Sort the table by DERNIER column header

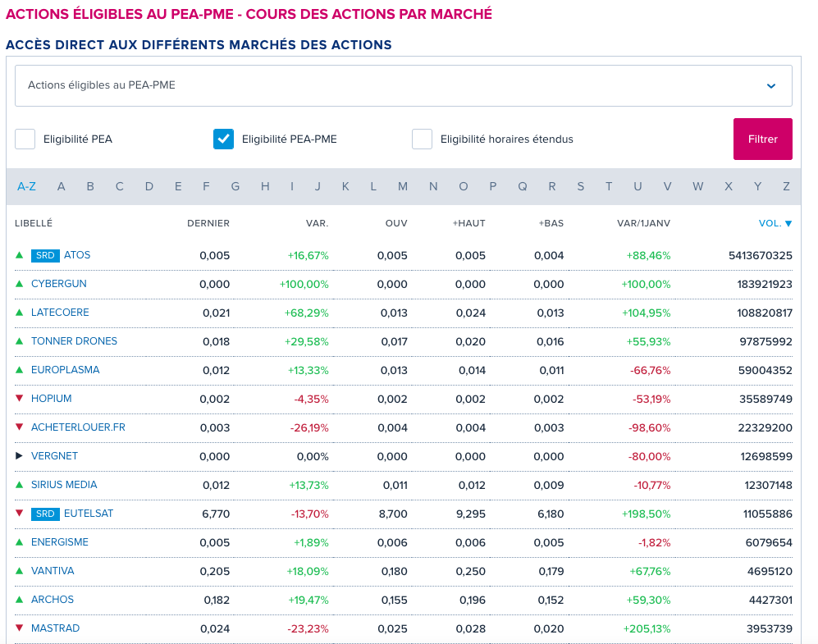[208, 223]
